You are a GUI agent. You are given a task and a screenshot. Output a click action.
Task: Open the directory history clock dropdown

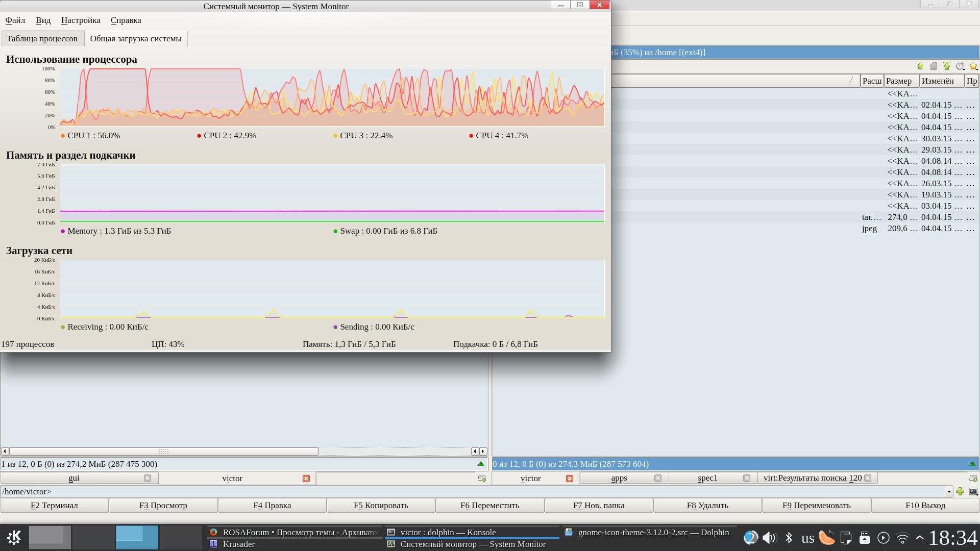tap(960, 66)
